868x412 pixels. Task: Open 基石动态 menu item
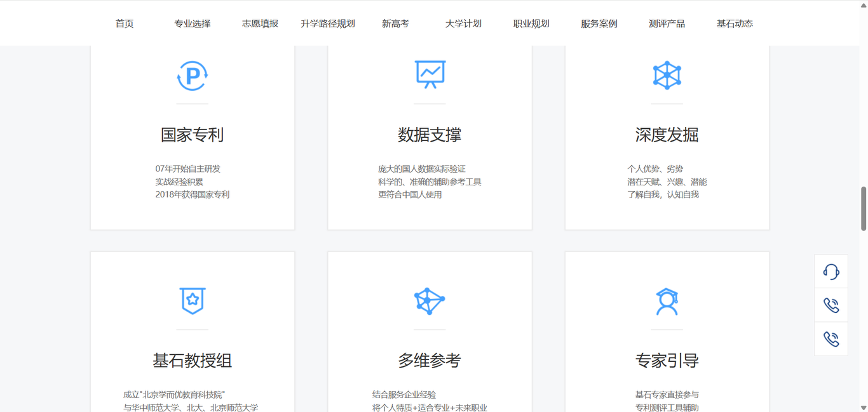[735, 23]
